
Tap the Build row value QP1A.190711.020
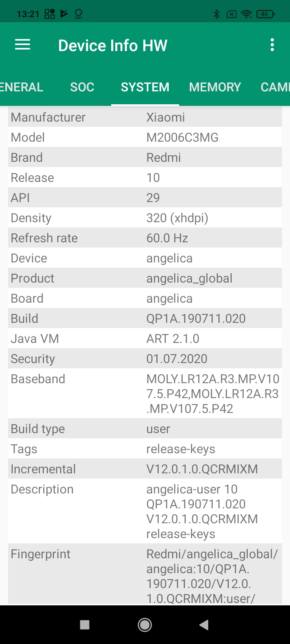point(196,318)
